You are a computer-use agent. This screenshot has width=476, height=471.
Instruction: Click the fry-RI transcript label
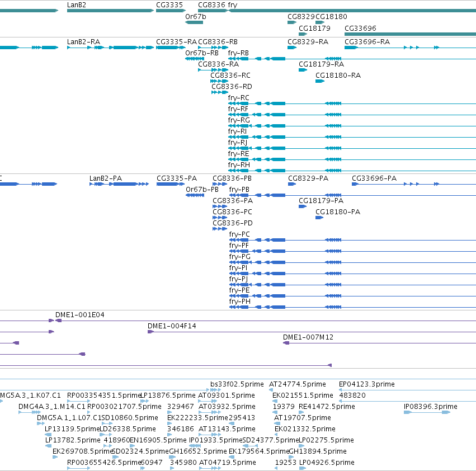(237, 131)
